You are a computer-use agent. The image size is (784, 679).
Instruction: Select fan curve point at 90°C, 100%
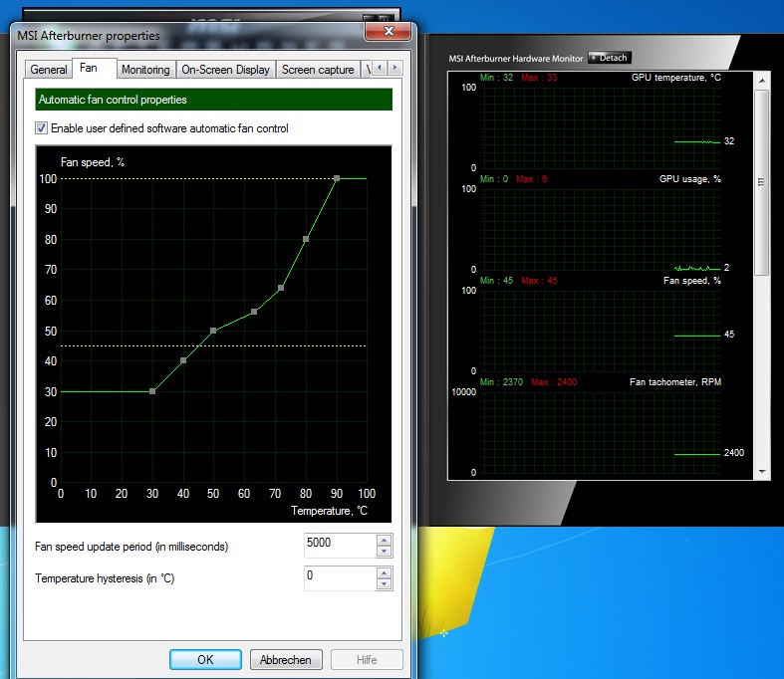(x=337, y=178)
